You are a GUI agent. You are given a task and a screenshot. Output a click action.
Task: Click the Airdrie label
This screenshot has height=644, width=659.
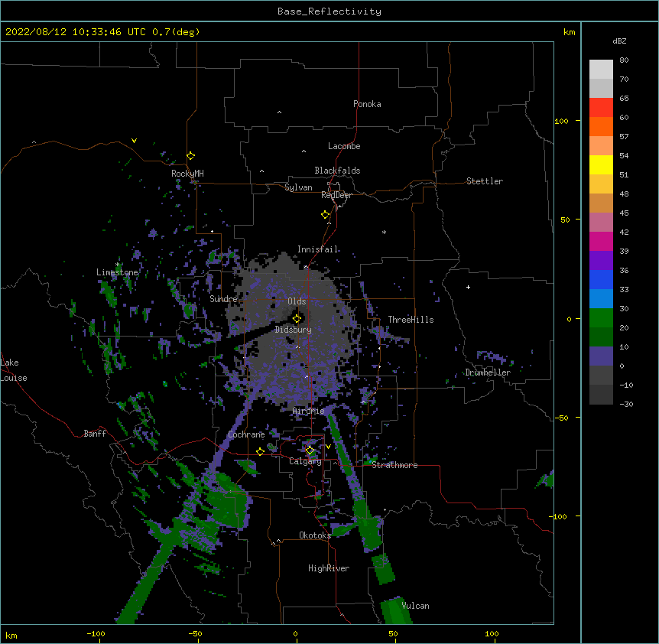coord(309,411)
